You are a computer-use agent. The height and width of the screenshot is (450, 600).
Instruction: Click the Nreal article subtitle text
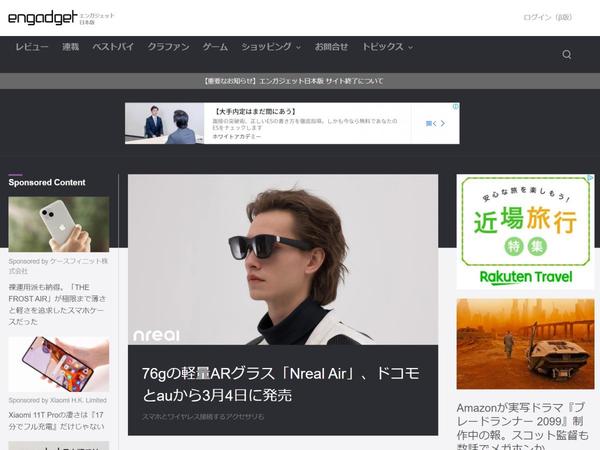(203, 417)
